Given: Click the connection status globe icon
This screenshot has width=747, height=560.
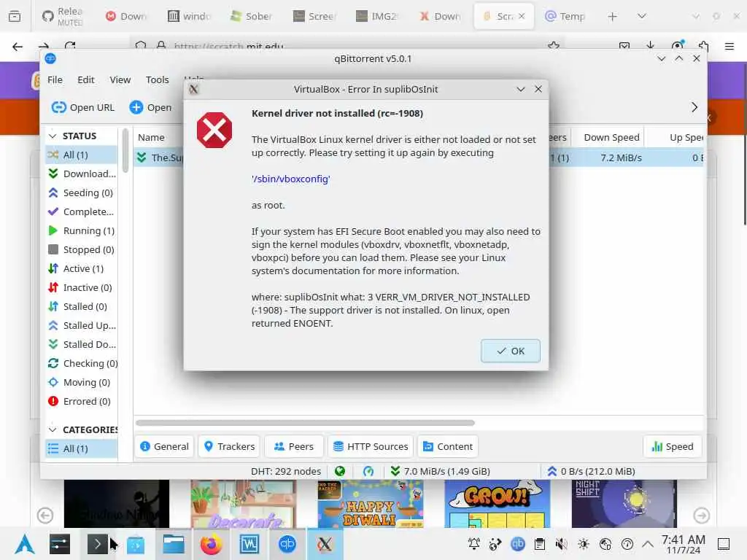Looking at the screenshot, I should pyautogui.click(x=340, y=472).
